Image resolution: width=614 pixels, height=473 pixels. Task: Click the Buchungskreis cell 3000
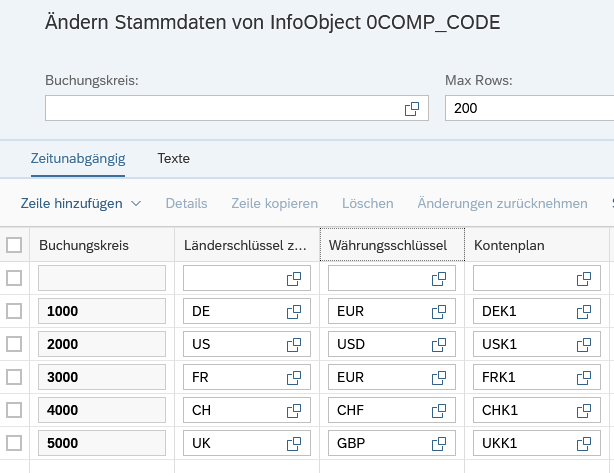(x=102, y=377)
